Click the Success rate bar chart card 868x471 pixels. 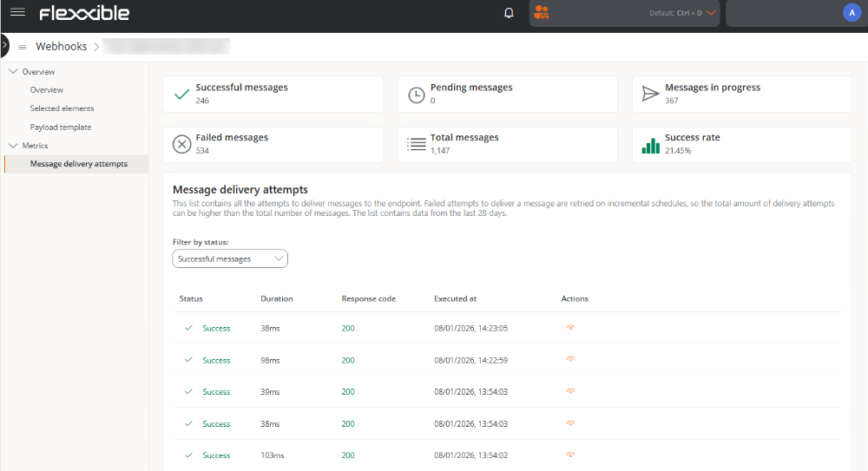pos(741,144)
